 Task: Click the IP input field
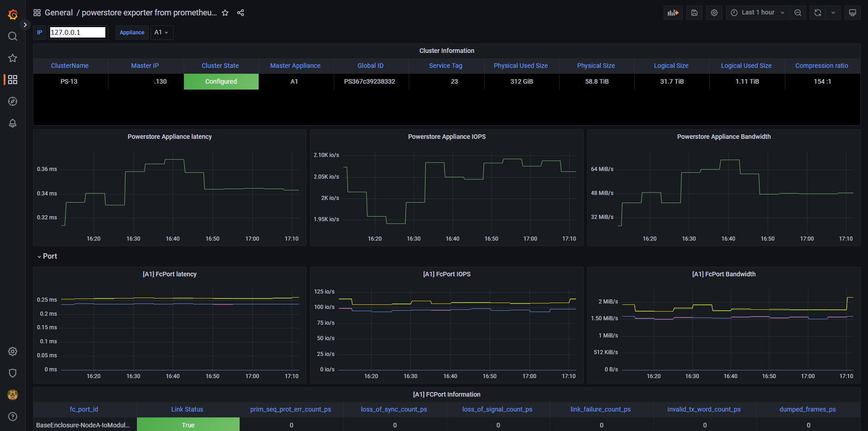(77, 33)
